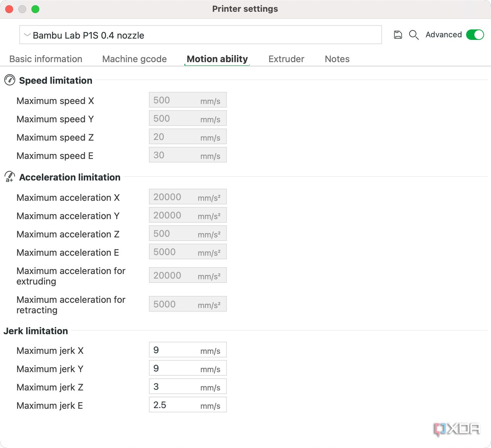491x448 pixels.
Task: Click the search magnifier icon
Action: (x=414, y=35)
